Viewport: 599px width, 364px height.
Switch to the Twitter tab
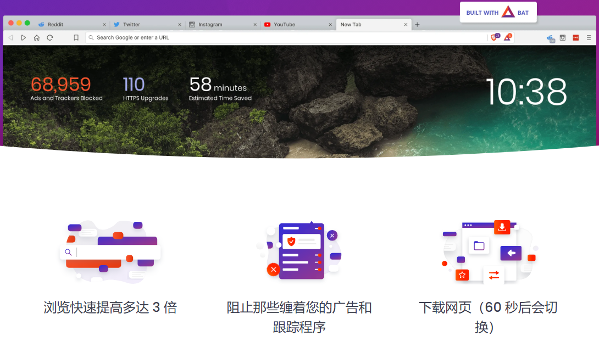coord(132,24)
